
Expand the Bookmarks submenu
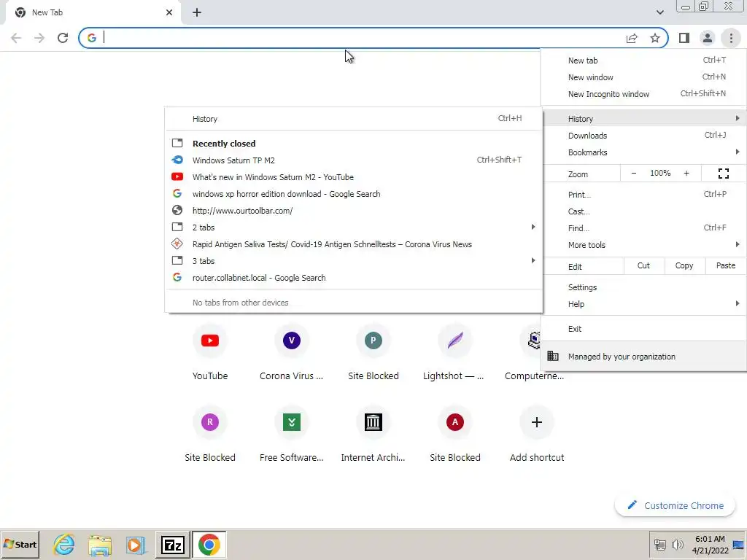(643, 152)
